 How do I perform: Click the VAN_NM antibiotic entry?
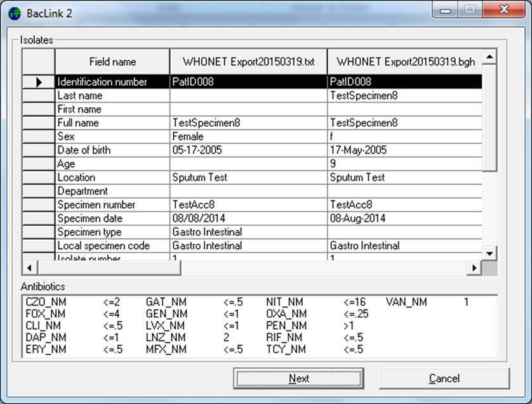pyautogui.click(x=406, y=303)
